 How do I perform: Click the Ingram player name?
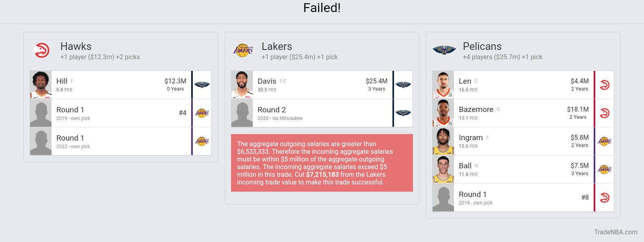pyautogui.click(x=471, y=138)
